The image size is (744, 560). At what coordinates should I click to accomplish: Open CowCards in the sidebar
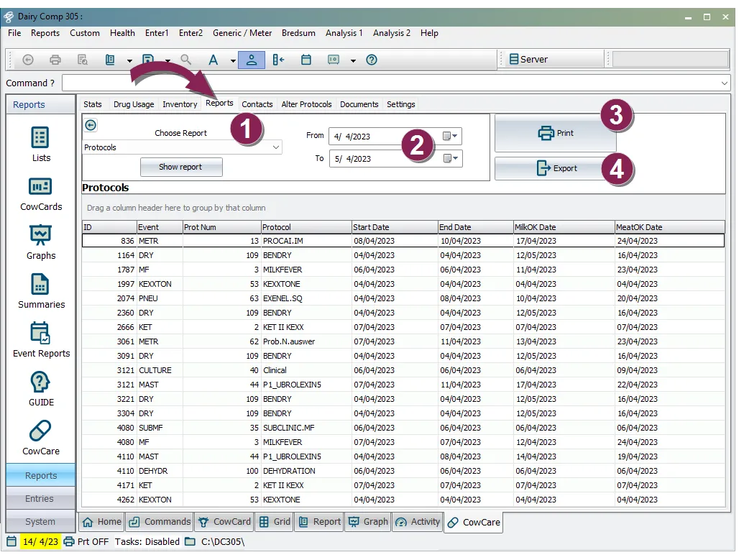41,193
